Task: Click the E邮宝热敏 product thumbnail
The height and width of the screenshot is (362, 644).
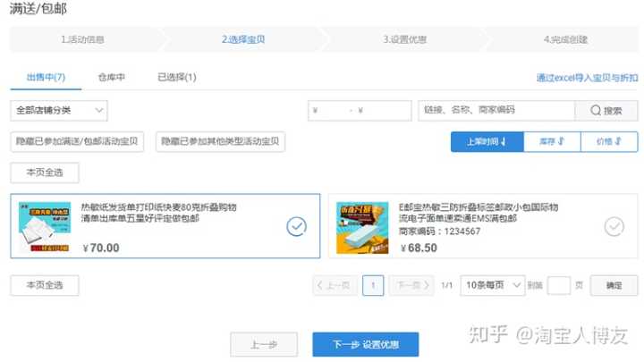Action: pyautogui.click(x=362, y=227)
